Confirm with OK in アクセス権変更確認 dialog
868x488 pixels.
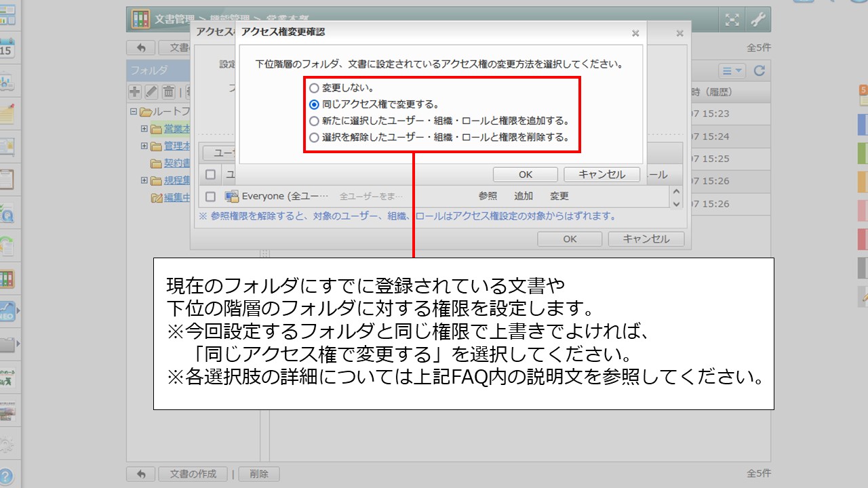[526, 174]
